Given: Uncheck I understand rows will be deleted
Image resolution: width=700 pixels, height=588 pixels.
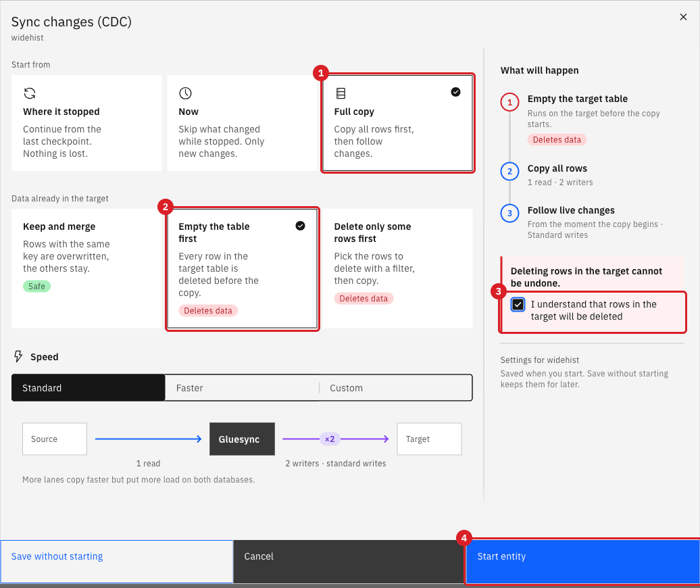Looking at the screenshot, I should pos(518,305).
